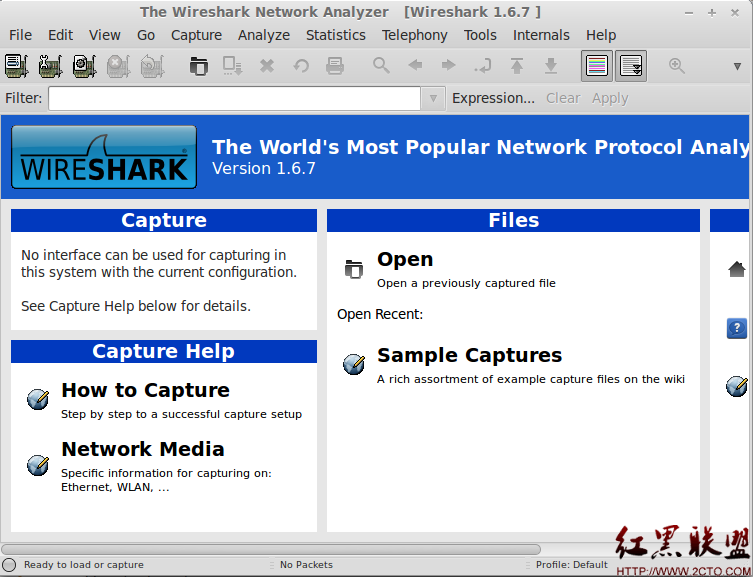Screen dimensions: 753x577
Task: Click the Sample Captures globe icon
Action: 354,364
